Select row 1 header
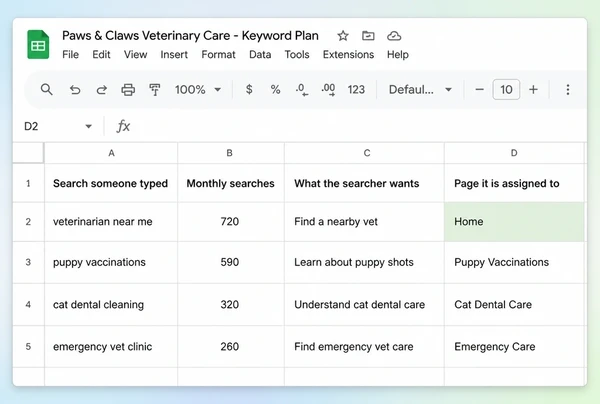This screenshot has width=600, height=404. tap(28, 183)
